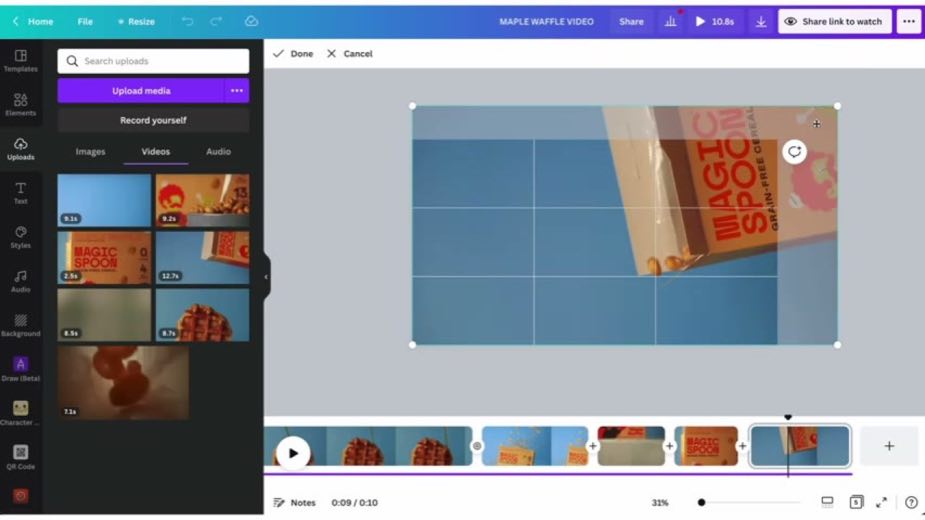
Task: Enter fullscreen mode with expand icon
Action: click(881, 502)
